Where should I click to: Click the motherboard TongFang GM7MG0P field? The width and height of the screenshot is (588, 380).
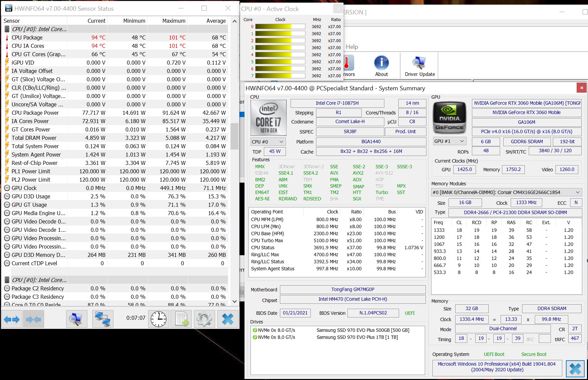pos(353,289)
